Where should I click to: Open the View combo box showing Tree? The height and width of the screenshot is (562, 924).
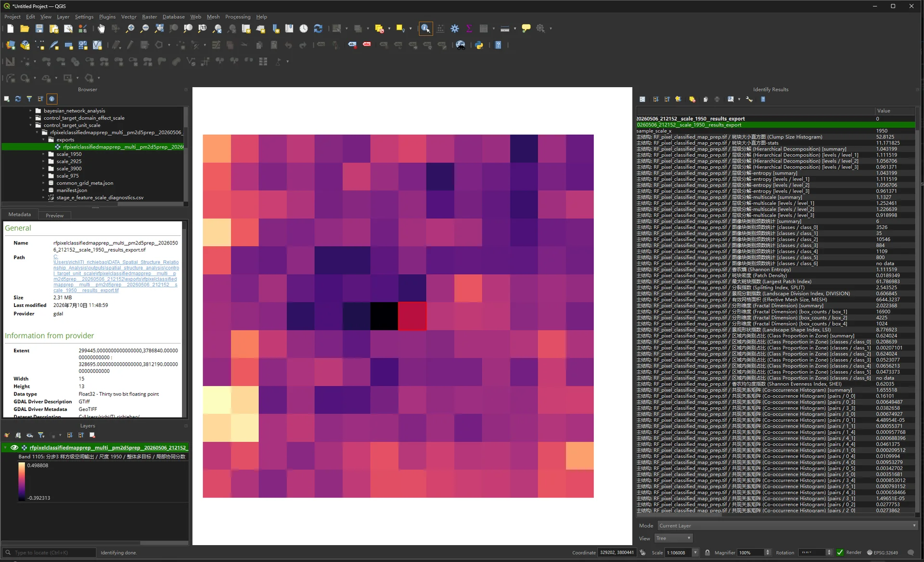[x=673, y=538]
